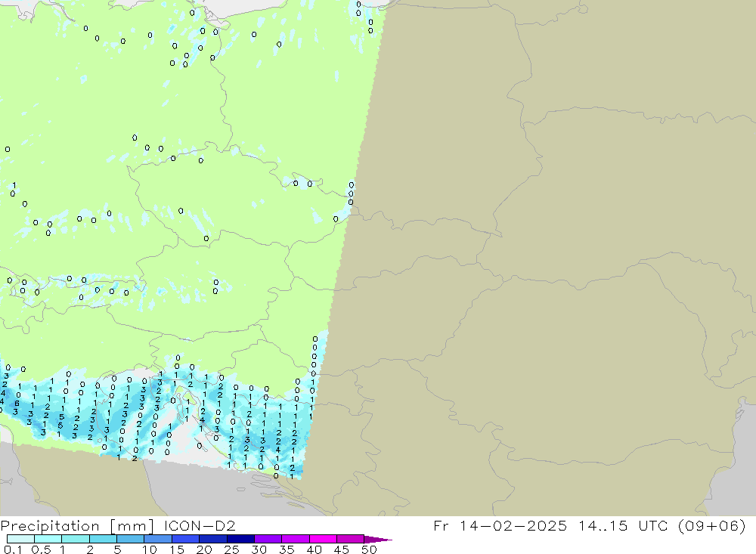Click the '15' legend scale label
This screenshot has height=554, width=756.
tap(177, 549)
